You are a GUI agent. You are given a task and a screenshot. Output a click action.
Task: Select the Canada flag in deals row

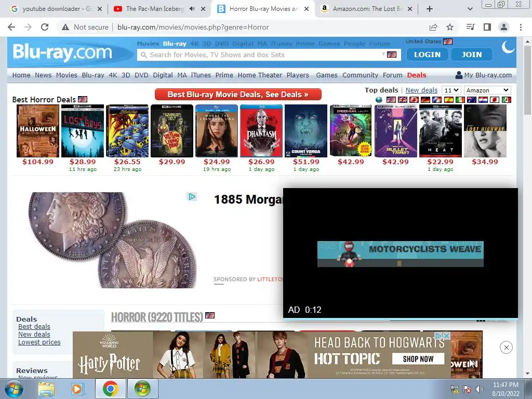pyautogui.click(x=414, y=100)
